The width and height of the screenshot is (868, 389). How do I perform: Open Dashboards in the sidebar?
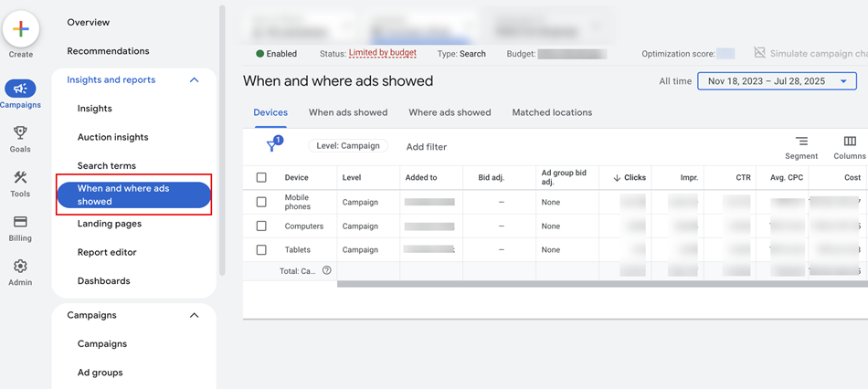pos(103,281)
